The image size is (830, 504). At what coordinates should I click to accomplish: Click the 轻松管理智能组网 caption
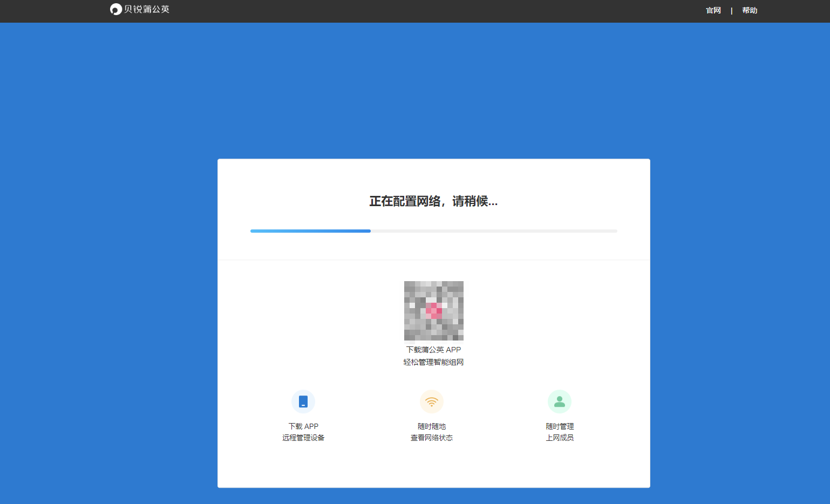[433, 362]
